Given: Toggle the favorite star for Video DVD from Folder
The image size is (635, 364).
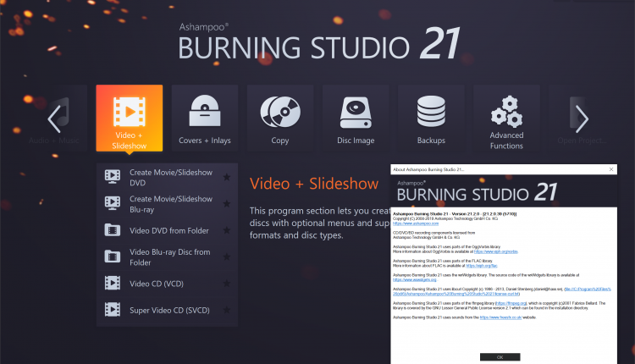Looking at the screenshot, I should (x=227, y=230).
